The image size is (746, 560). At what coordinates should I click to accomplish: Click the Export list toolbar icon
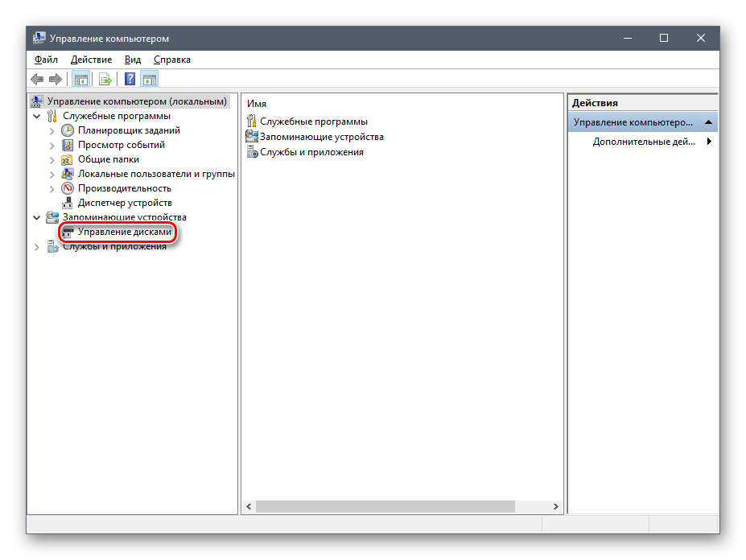tap(105, 80)
